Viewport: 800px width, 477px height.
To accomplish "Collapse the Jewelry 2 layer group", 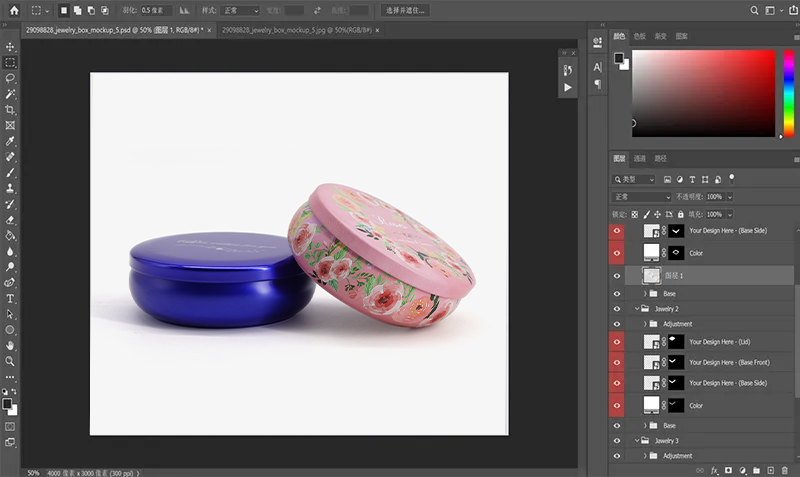I will (637, 309).
